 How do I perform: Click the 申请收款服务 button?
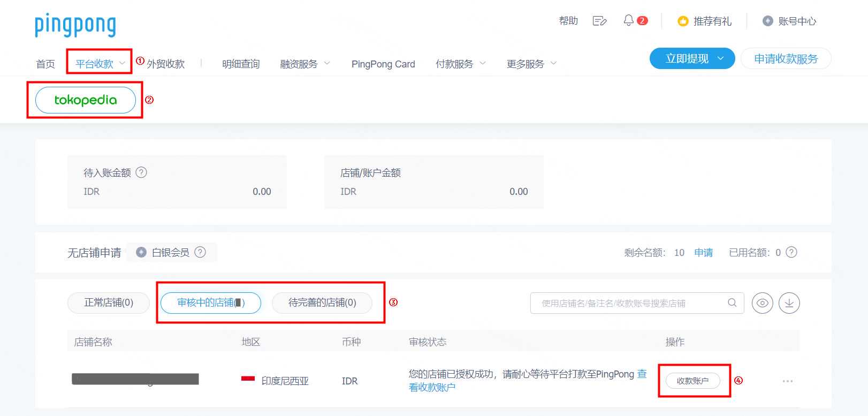[x=786, y=58]
